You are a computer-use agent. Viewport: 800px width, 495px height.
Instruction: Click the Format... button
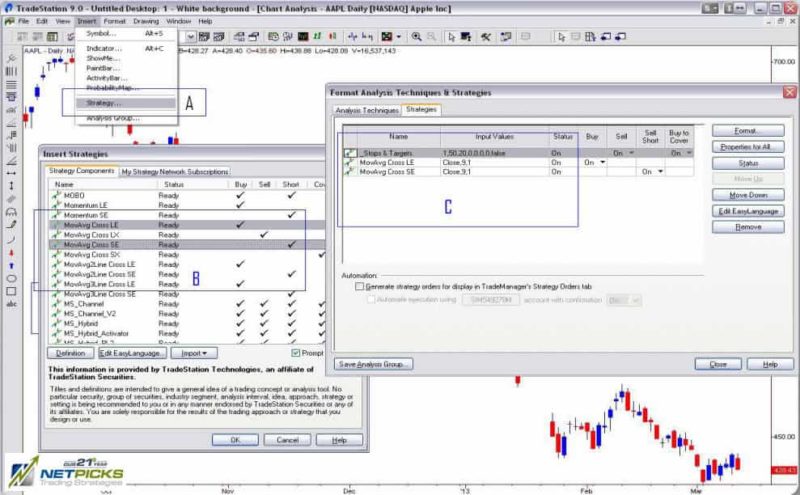pyautogui.click(x=748, y=131)
